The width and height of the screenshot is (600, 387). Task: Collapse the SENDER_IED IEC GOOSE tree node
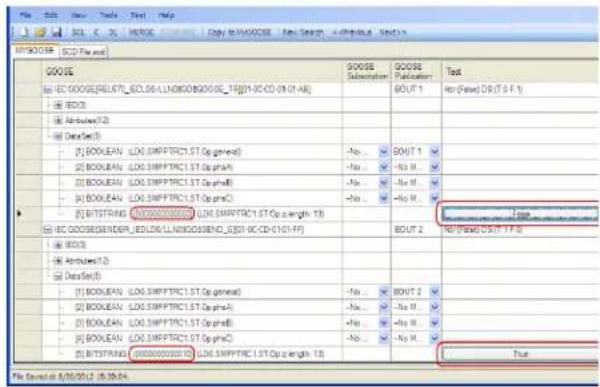[x=47, y=230]
